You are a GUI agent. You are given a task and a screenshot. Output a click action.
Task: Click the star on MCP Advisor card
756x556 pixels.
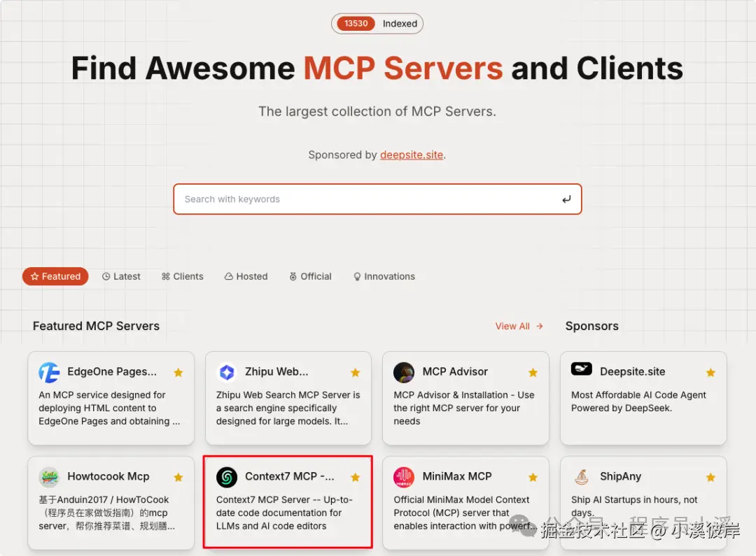[533, 373]
